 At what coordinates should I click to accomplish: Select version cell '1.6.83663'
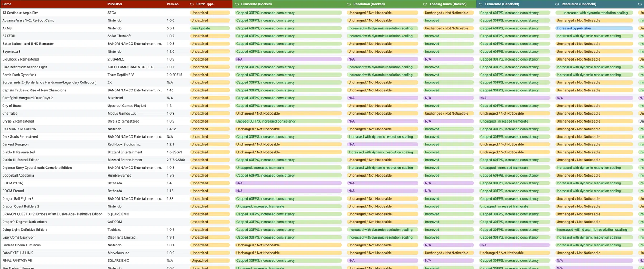coord(174,152)
